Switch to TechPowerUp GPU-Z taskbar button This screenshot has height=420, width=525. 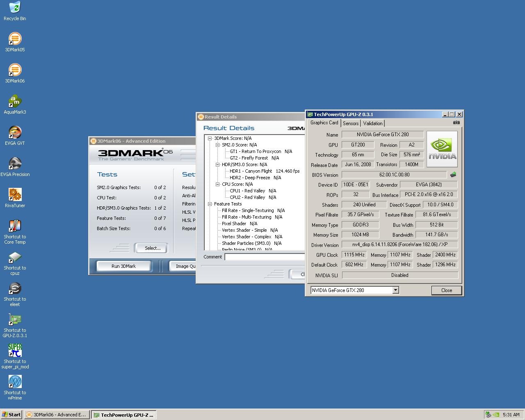124,415
